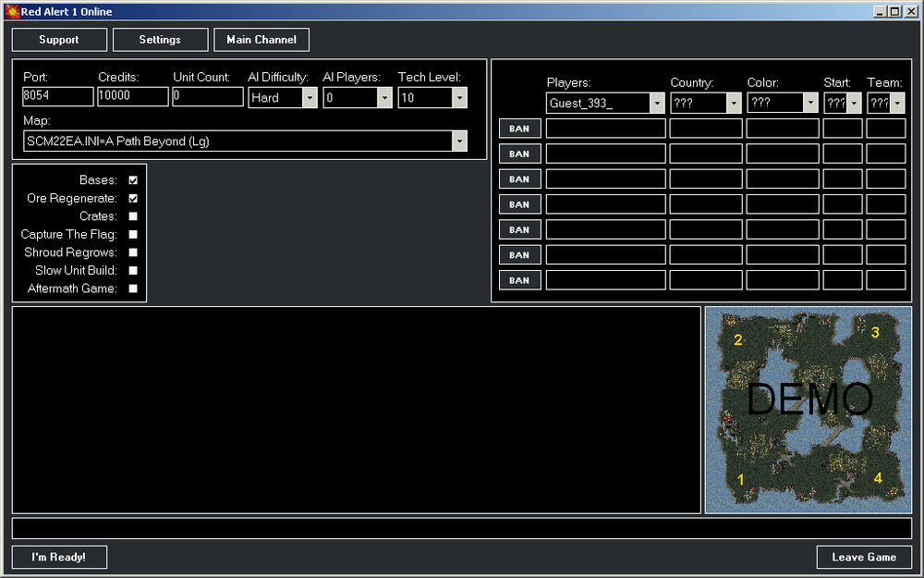Ban the player in the second slot
Image resolution: width=924 pixels, height=578 pixels.
point(519,154)
